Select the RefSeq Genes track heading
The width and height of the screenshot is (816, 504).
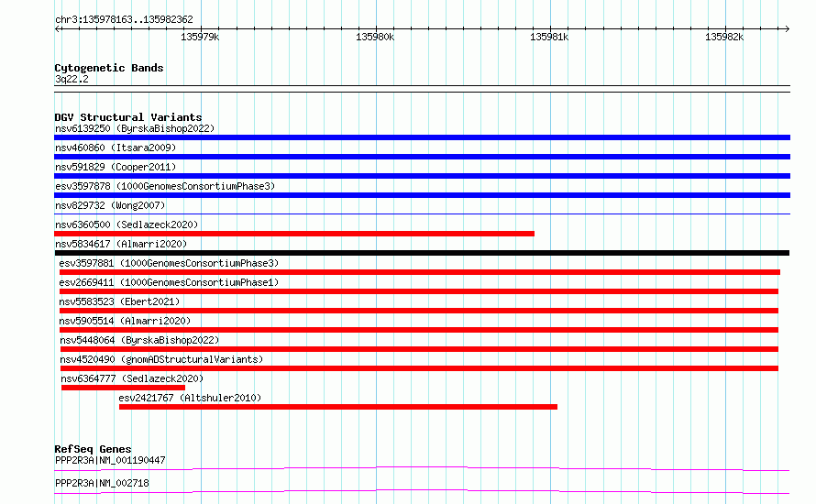pyautogui.click(x=93, y=449)
